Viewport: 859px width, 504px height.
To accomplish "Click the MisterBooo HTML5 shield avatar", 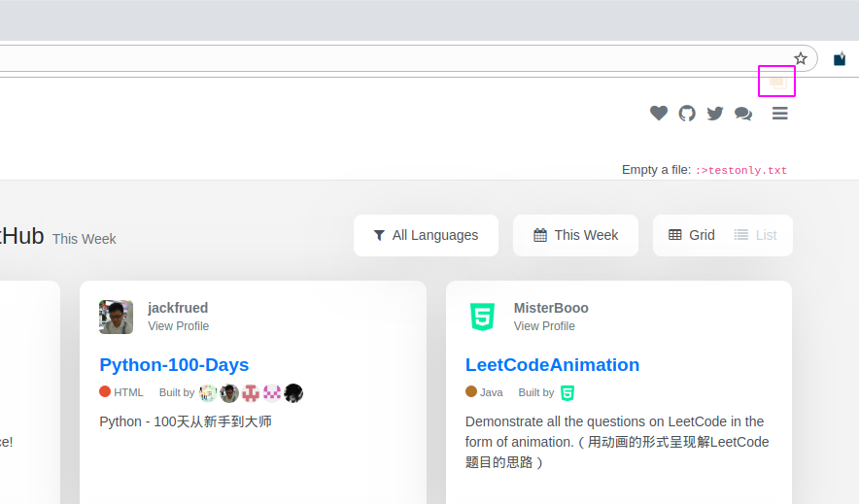I will pos(482,317).
